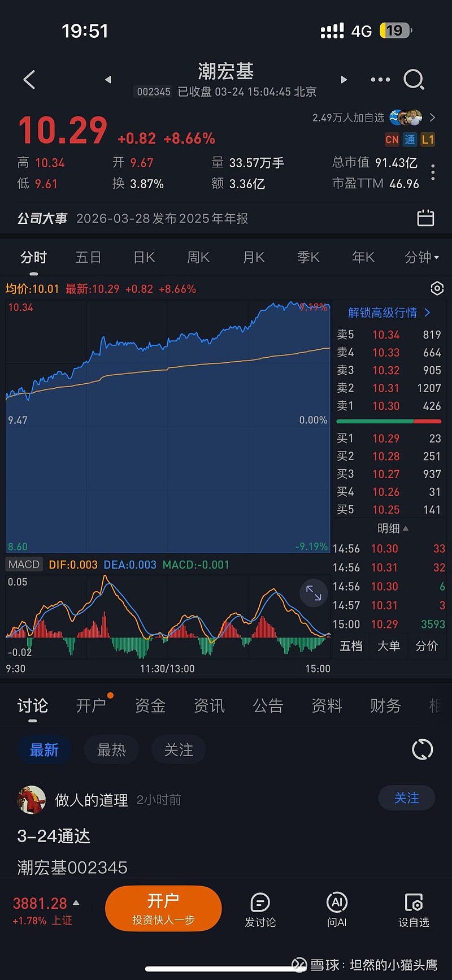Screen dimensions: 452x980
Task: Expand watchers list chevron beside avatars
Action: [432, 118]
